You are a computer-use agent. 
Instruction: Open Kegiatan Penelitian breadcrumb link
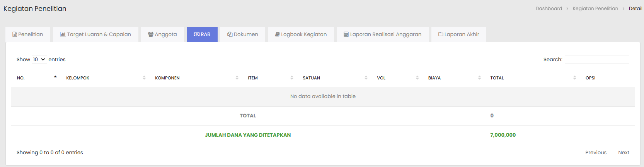pos(595,9)
